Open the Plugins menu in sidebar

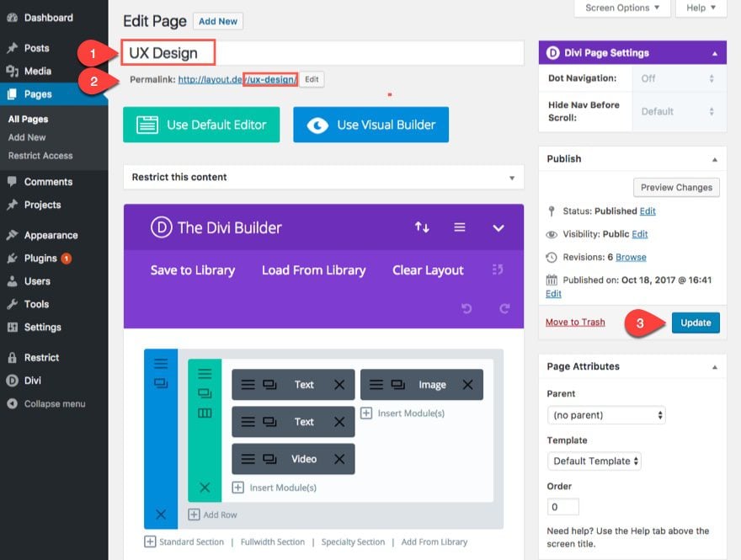point(40,259)
